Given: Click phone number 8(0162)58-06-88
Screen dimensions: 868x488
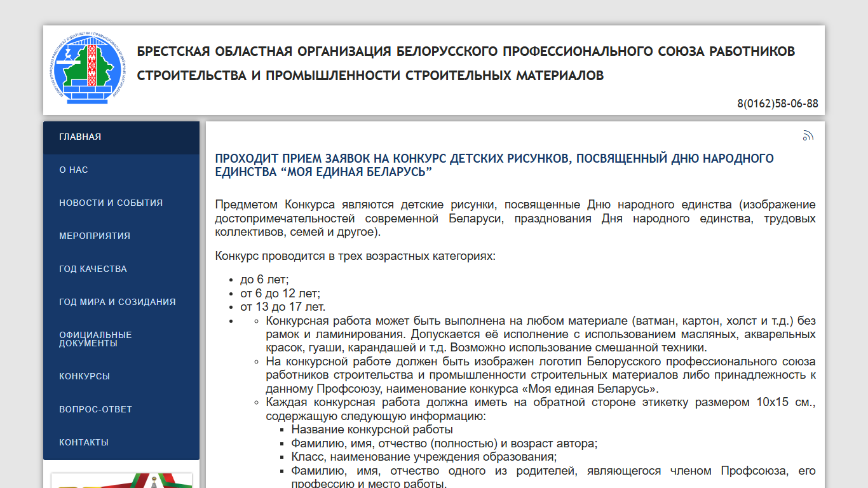Looking at the screenshot, I should pos(778,104).
